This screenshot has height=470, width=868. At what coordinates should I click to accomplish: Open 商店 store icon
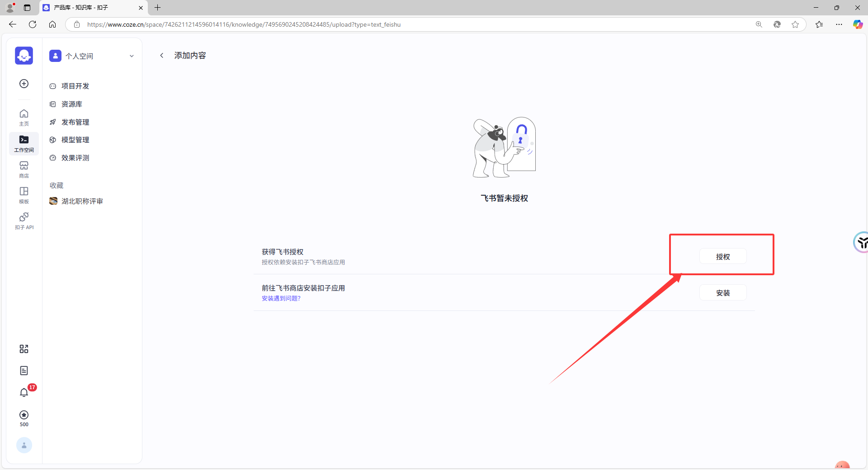point(24,169)
